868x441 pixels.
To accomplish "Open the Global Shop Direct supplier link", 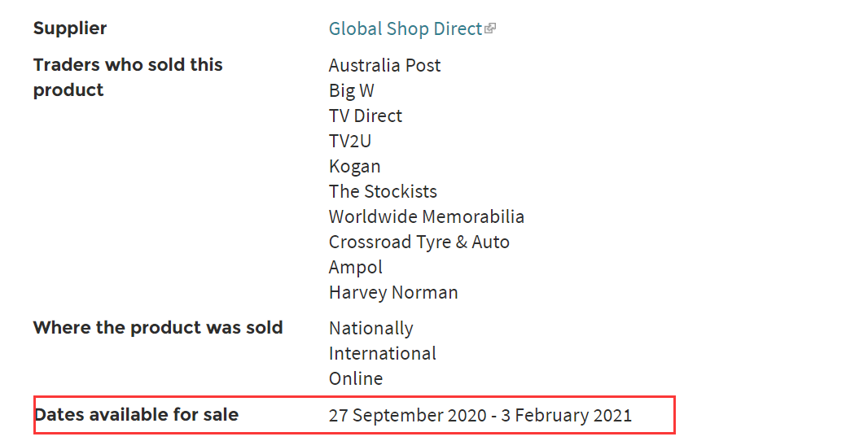I will point(406,28).
